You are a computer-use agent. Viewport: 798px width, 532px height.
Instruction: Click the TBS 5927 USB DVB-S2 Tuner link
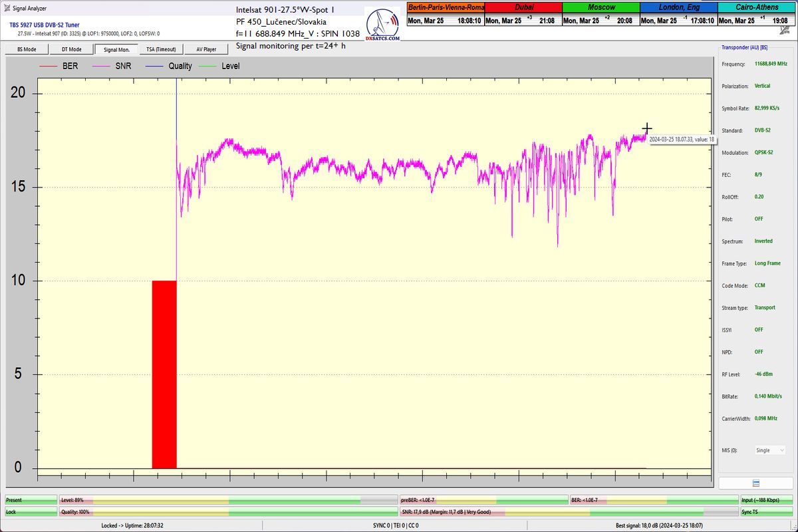[x=44, y=25]
